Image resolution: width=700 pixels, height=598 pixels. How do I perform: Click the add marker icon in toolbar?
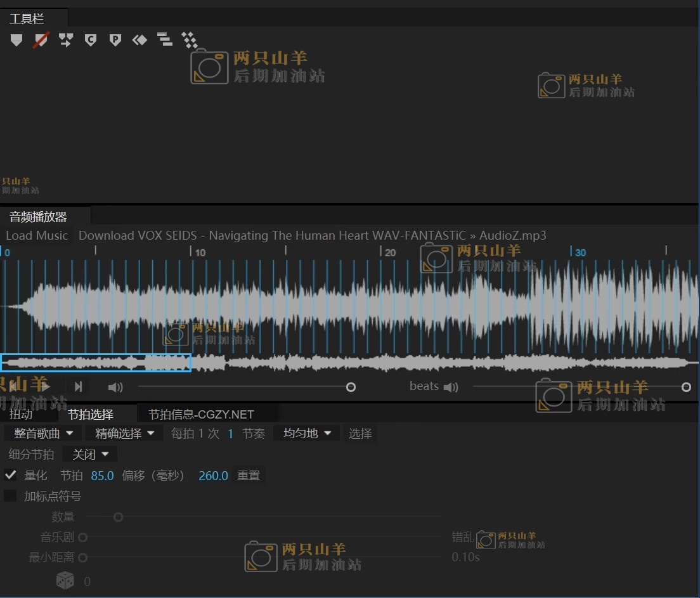coord(16,41)
